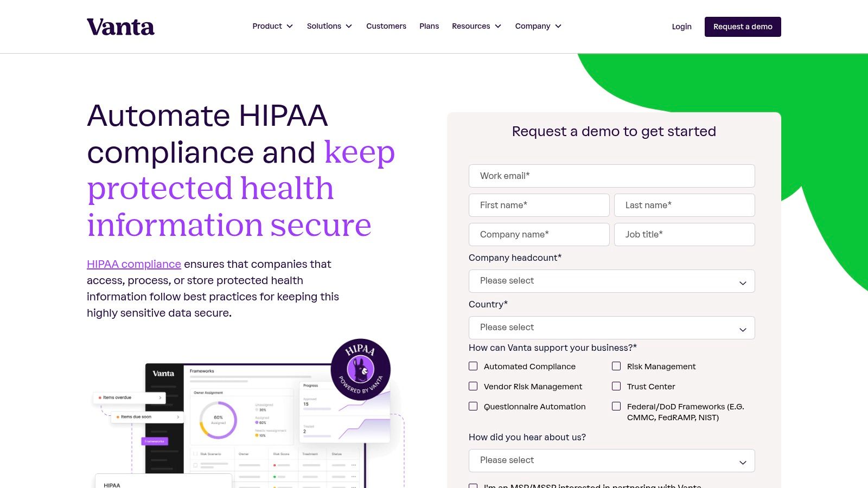Image resolution: width=868 pixels, height=488 pixels.
Task: Click the Items overdue card in preview
Action: [x=130, y=398]
